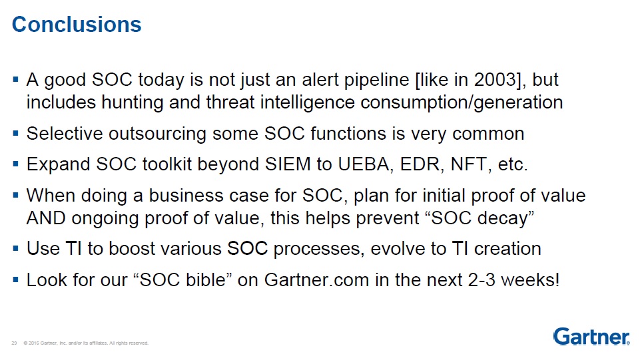Click the bullet marker beside Look for our SOC bible
This screenshot has height=360, width=644.
point(15,280)
